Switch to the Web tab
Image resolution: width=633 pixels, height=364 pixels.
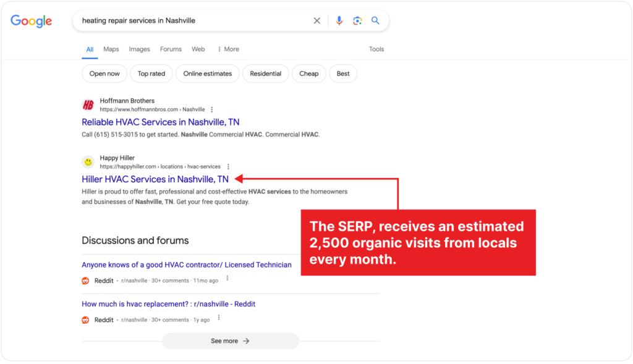click(198, 49)
